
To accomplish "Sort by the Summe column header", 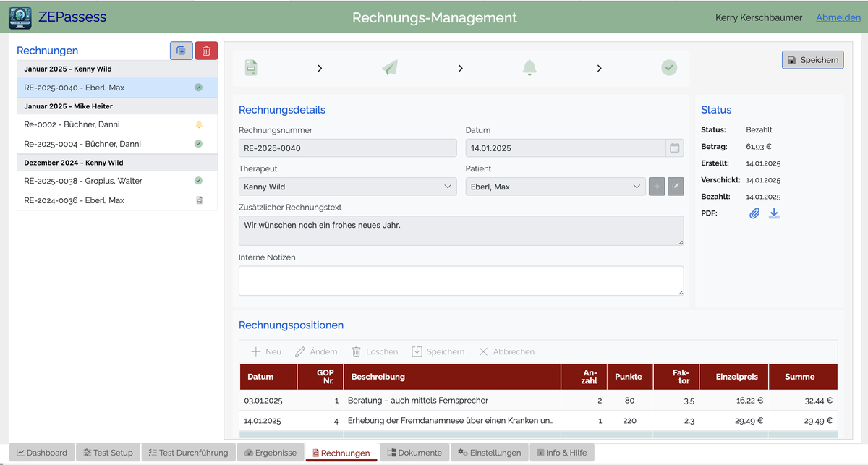I will [x=803, y=377].
